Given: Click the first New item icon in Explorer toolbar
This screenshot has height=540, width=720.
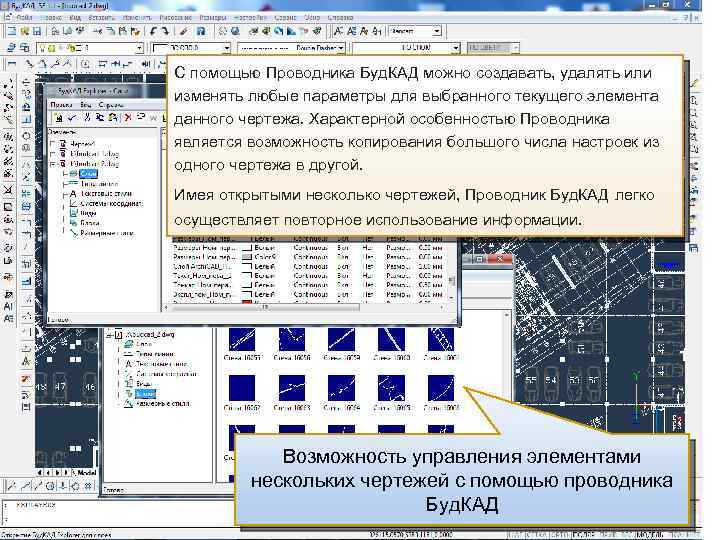Looking at the screenshot, I should coord(58,118).
